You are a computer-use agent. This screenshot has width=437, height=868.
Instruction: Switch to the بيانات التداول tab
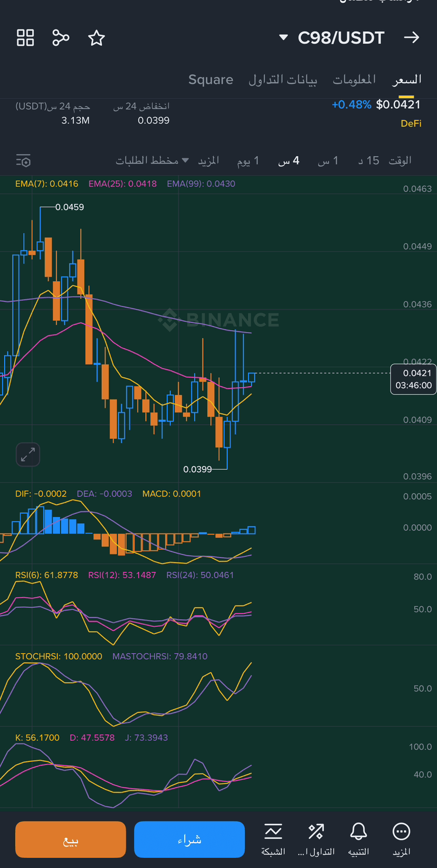283,80
